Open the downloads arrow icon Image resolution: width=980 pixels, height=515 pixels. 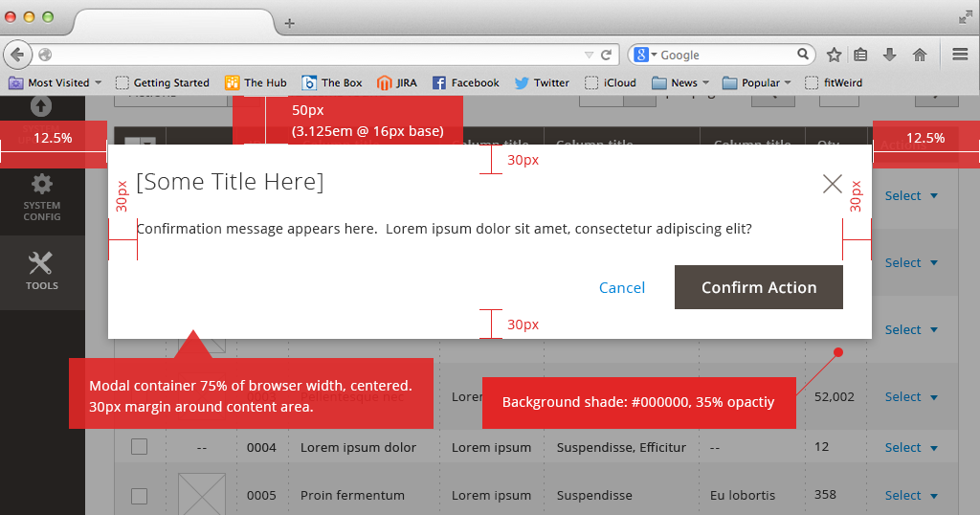tap(889, 55)
